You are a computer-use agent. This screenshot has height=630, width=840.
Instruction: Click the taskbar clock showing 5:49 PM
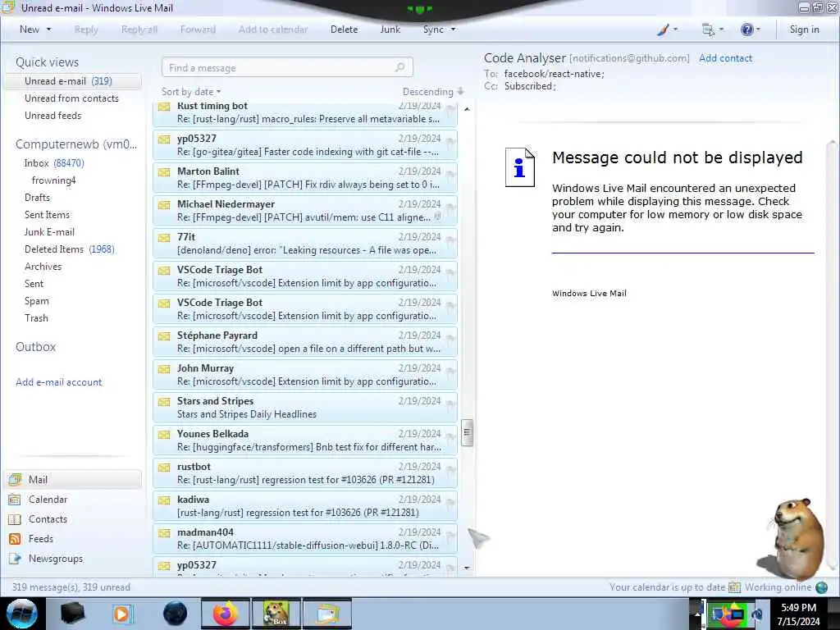coord(798,614)
